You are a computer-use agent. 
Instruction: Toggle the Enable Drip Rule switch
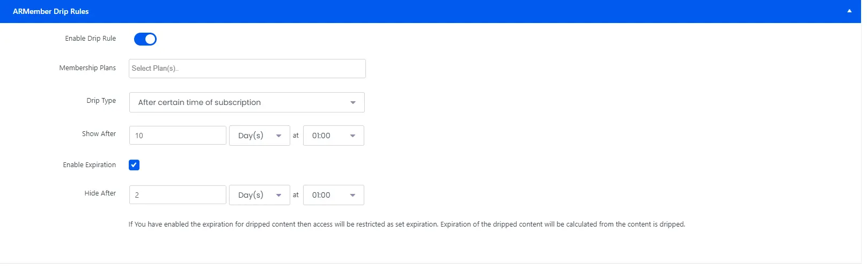click(145, 39)
